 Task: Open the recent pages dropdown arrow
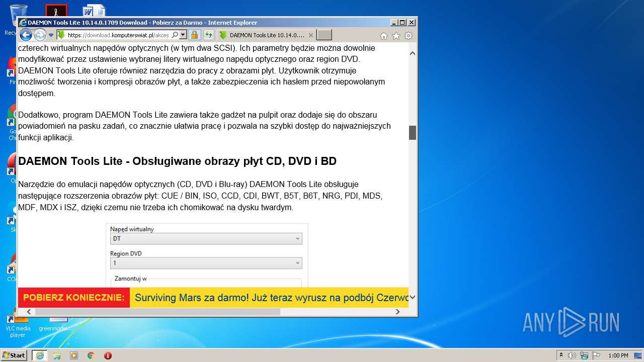[51, 35]
